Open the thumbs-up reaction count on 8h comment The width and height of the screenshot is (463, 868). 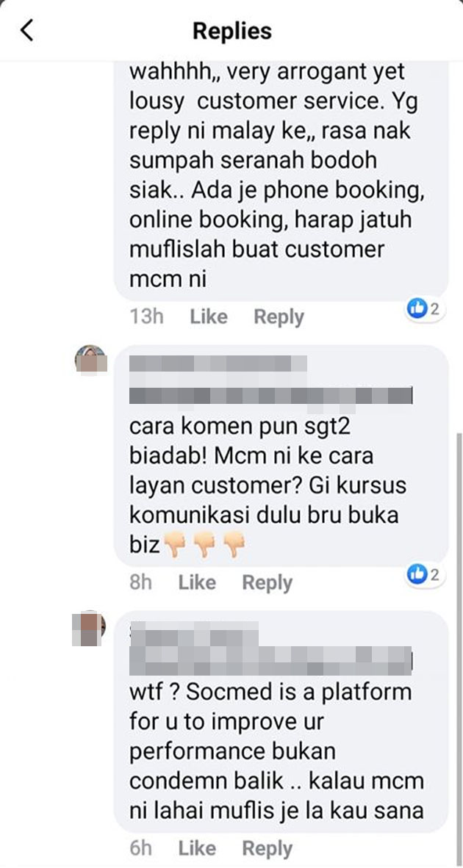pos(423,574)
